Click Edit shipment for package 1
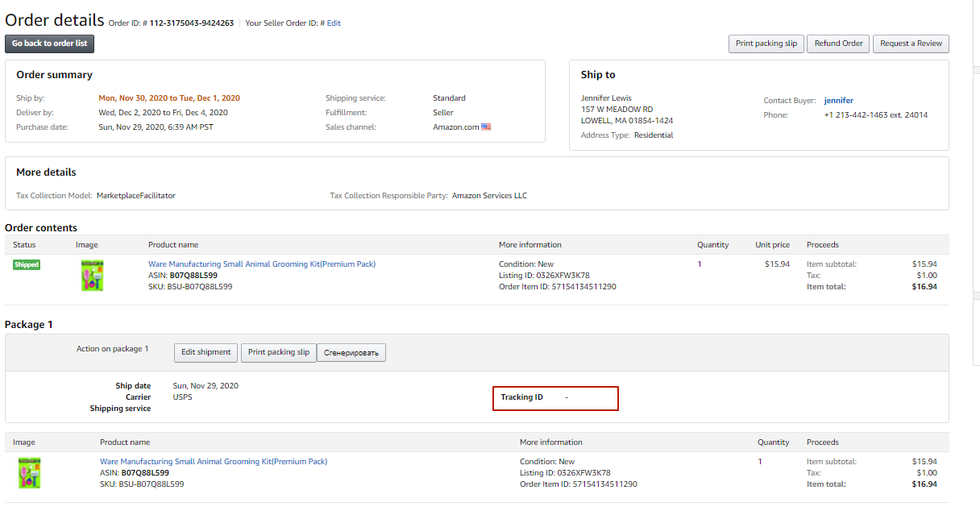The image size is (980, 515). (206, 352)
